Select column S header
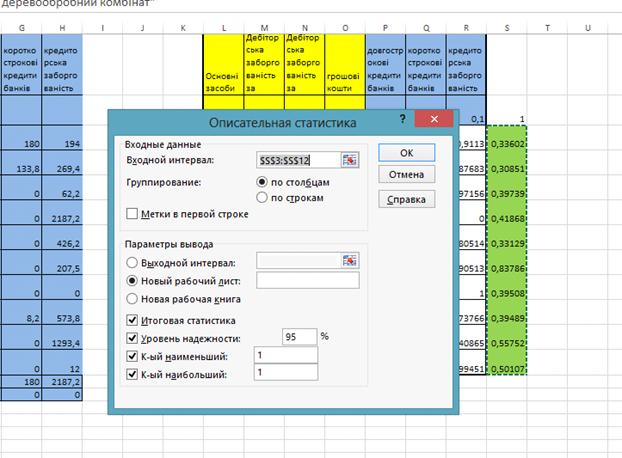Screen dimensions: 622x458 [x=507, y=28]
